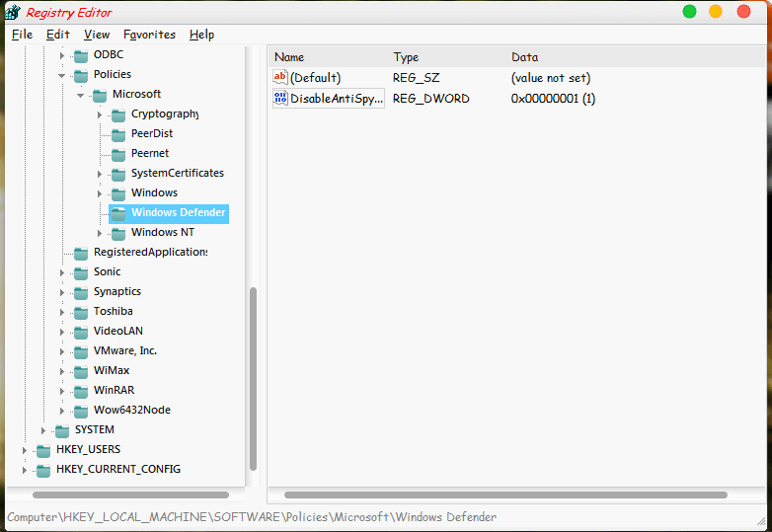Click the tree pane horizontal scrollbar
The height and width of the screenshot is (532, 772).
[130, 494]
